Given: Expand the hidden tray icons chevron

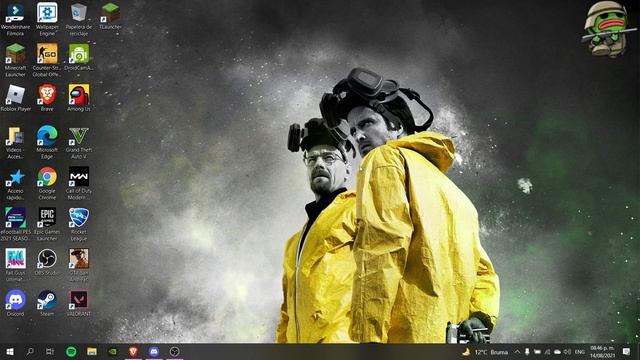Looking at the screenshot, I should (517, 352).
